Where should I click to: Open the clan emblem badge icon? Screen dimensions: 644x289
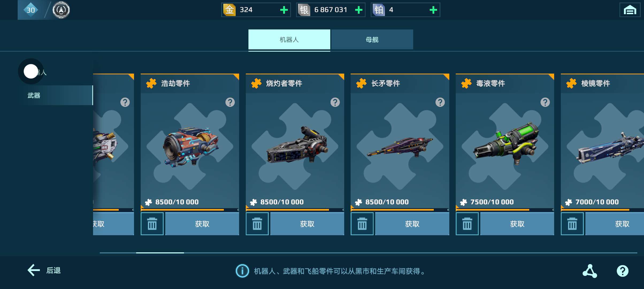(x=61, y=10)
